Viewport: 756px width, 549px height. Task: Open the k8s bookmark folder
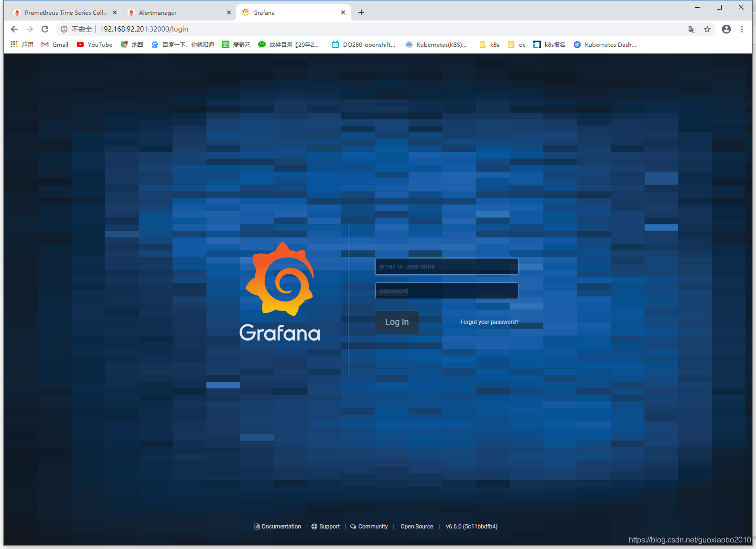(489, 44)
